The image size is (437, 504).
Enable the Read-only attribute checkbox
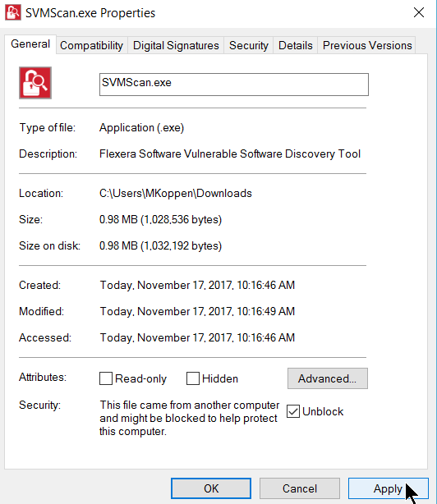coord(106,378)
